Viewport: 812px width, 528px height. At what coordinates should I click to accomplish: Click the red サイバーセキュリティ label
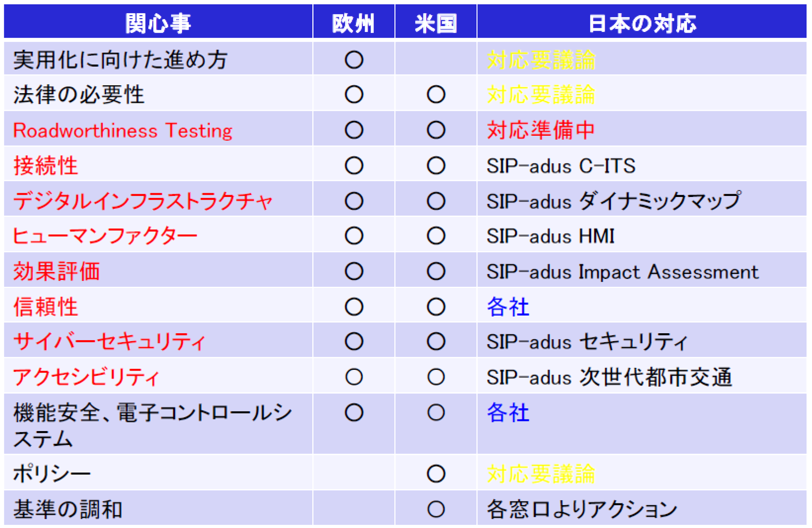109,342
